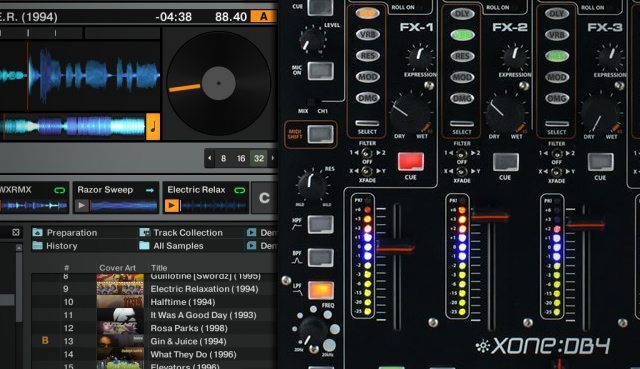Click the deck C letter label
Screen dimensions: 640x369
pyautogui.click(x=264, y=198)
